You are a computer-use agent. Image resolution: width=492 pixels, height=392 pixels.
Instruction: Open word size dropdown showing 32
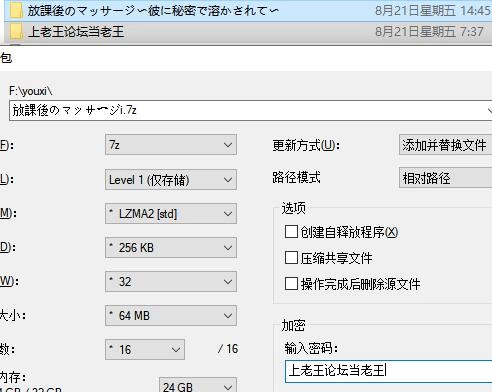coord(171,282)
